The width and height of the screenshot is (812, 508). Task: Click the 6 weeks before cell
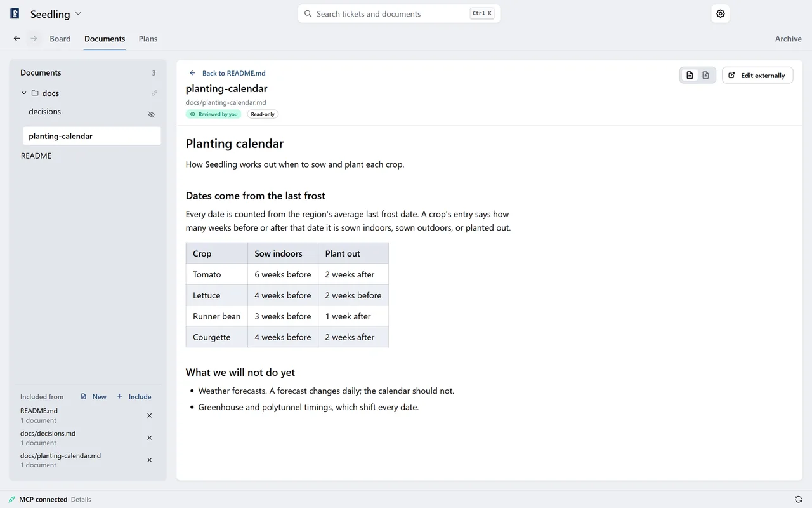point(283,274)
